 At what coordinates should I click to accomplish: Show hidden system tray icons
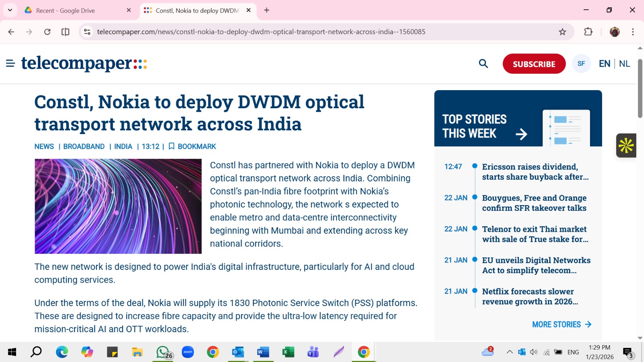pos(510,352)
